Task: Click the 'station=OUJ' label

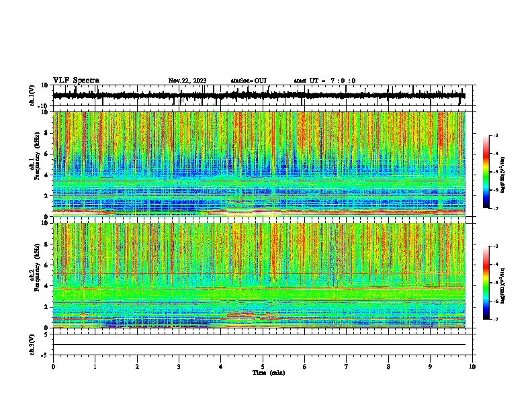Action: (x=249, y=81)
